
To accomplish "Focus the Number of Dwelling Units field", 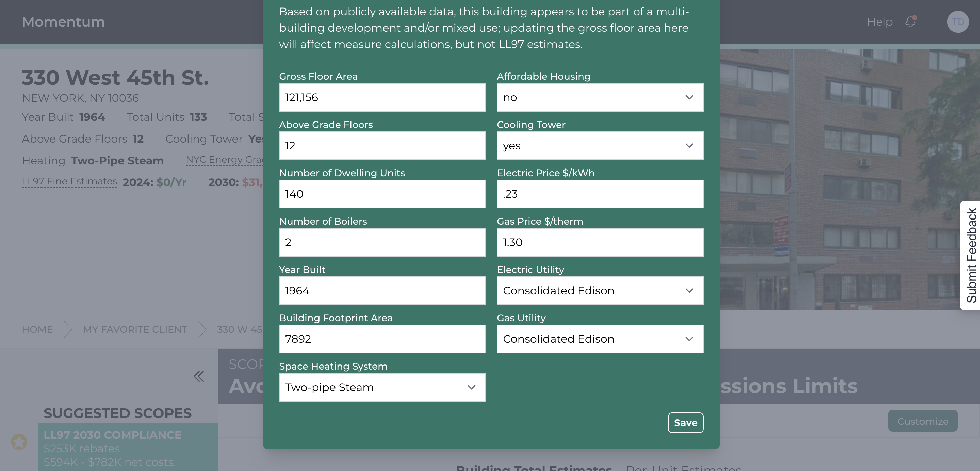I will coord(382,194).
